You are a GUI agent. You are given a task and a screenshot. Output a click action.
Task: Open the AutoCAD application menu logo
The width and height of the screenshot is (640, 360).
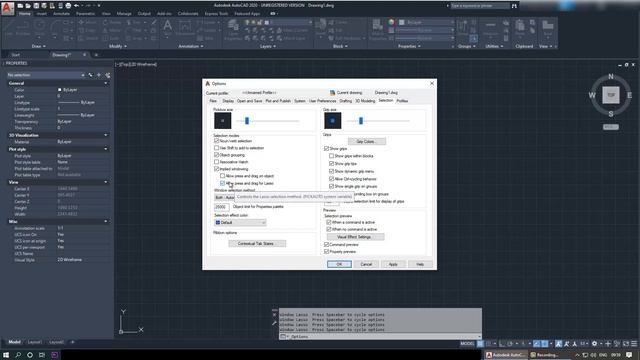point(7,8)
